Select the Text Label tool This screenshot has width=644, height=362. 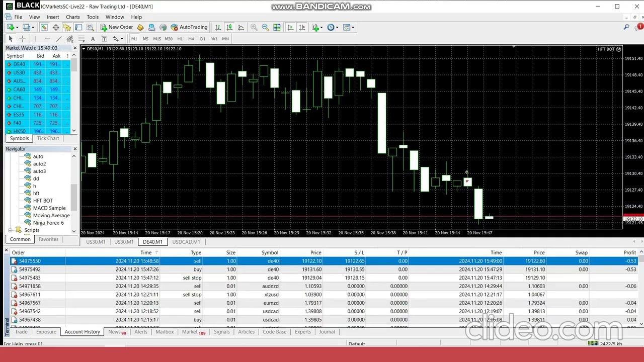(x=104, y=39)
